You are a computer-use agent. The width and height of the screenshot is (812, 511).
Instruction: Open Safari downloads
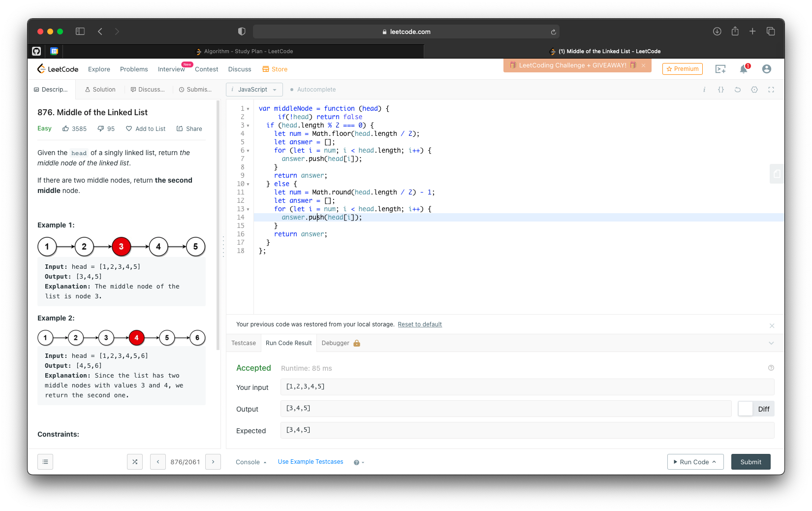pyautogui.click(x=717, y=32)
